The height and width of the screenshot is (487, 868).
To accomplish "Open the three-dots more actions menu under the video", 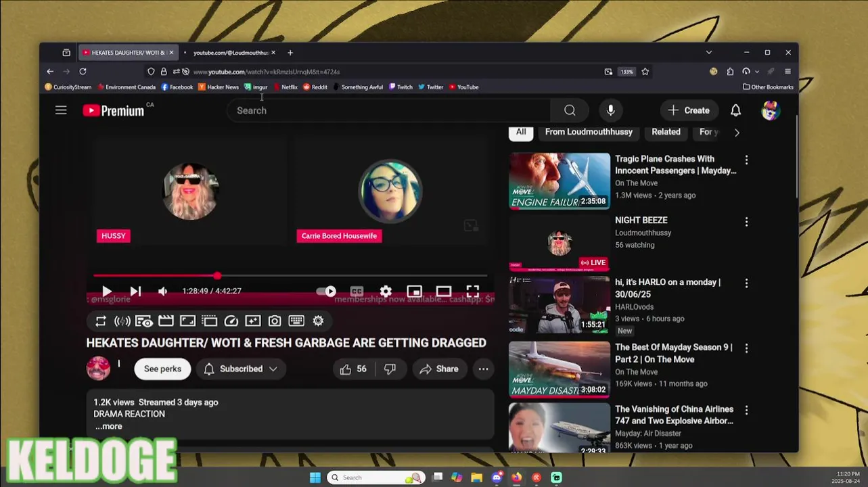I will pyautogui.click(x=483, y=369).
